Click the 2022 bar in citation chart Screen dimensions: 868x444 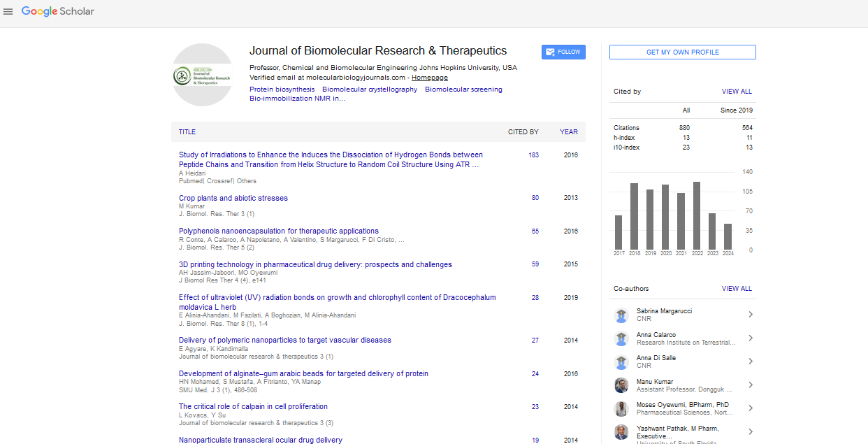[697, 215]
